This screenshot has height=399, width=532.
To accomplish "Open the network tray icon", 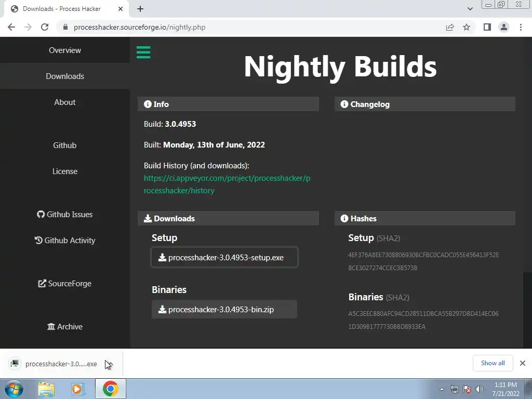I will (454, 389).
